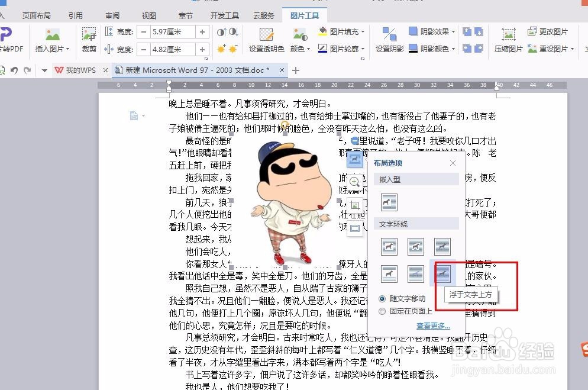Choose third wrap option in top row
588x390 pixels.
click(x=442, y=247)
